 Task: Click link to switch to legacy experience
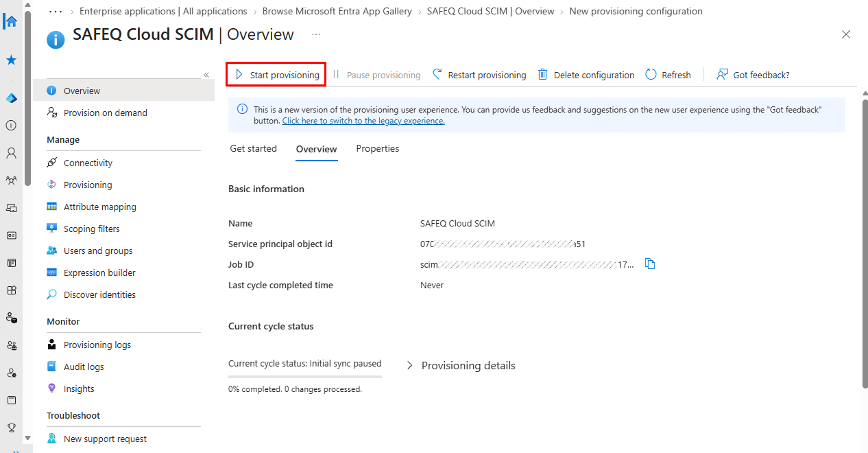pos(363,121)
